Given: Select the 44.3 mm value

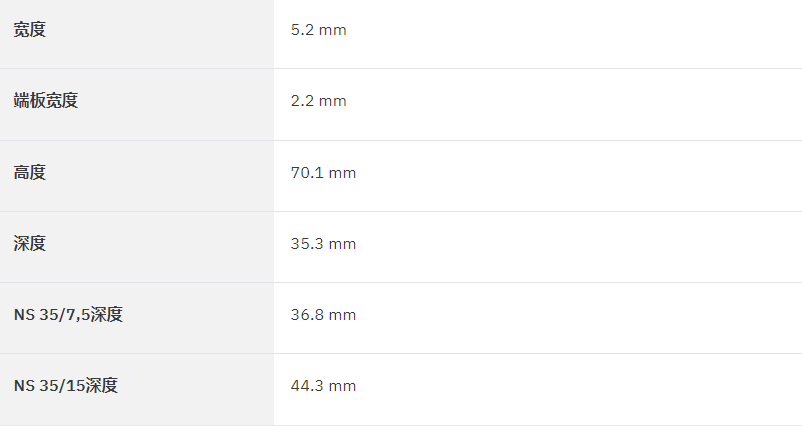Looking at the screenshot, I should click(323, 386).
